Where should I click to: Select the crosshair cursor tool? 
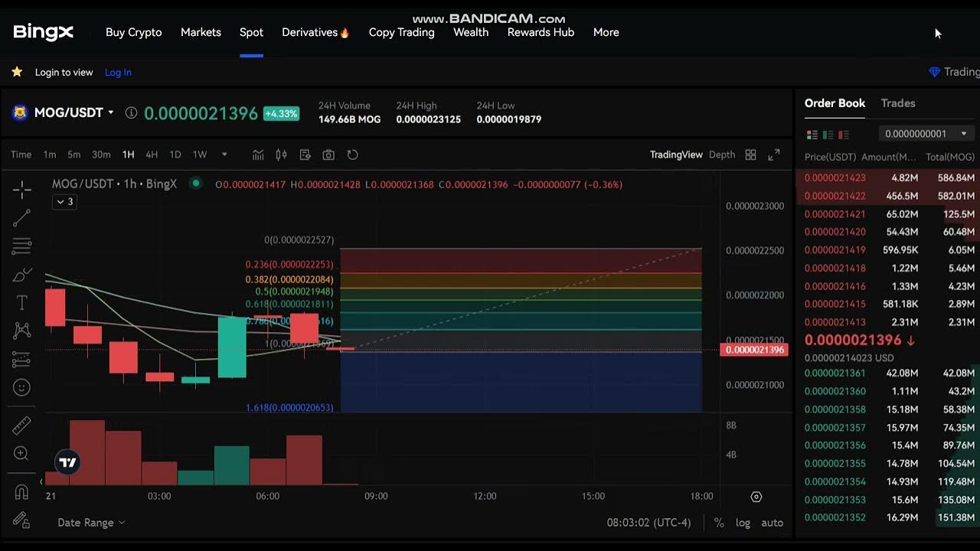pyautogui.click(x=21, y=189)
